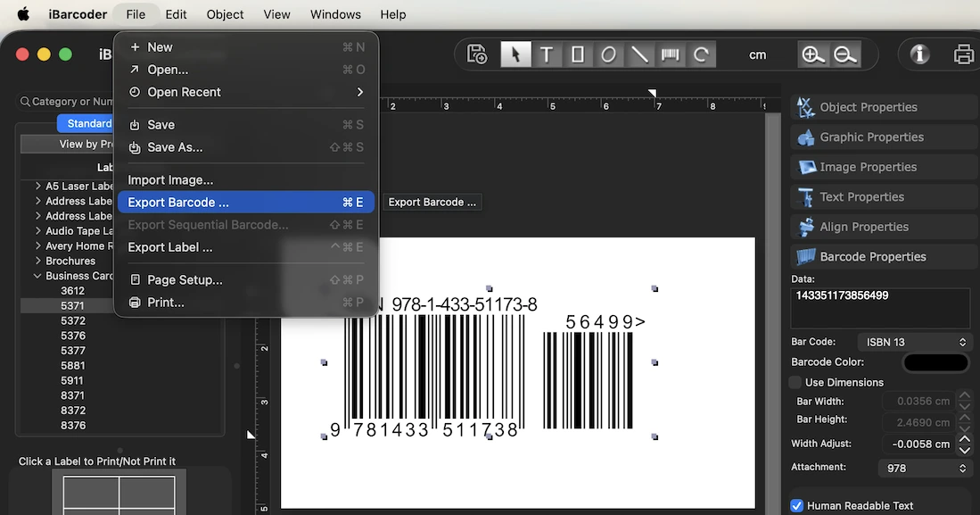Screen dimensions: 980x515
Task: Click the View by button
Action: click(x=68, y=144)
